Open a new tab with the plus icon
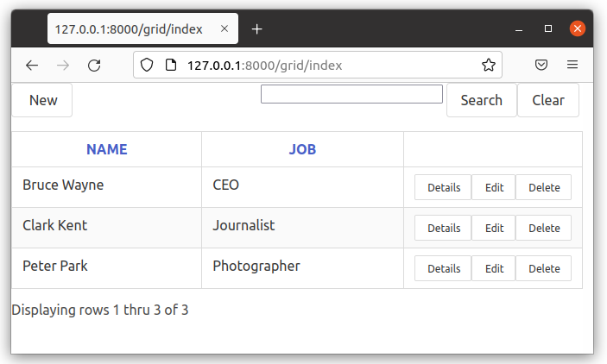The width and height of the screenshot is (607, 364). coord(256,29)
